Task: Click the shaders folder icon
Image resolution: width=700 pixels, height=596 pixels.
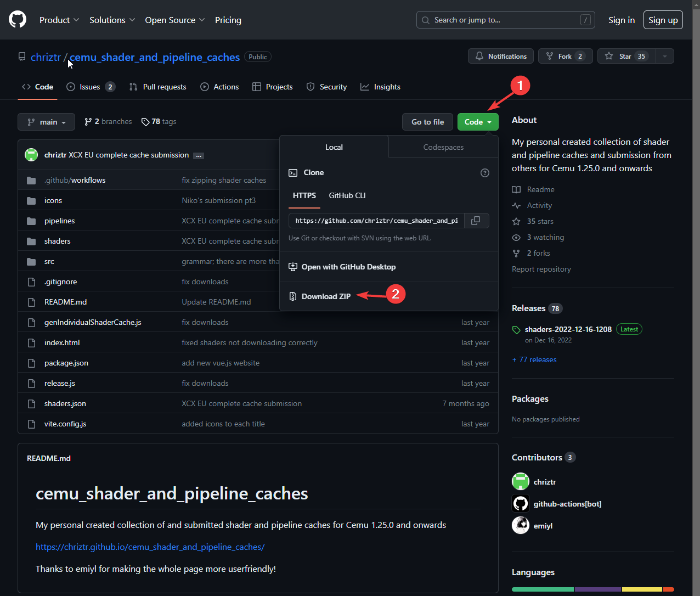Action: tap(31, 241)
